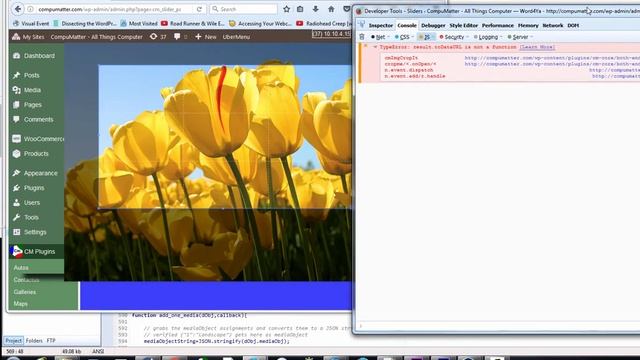Switch to the Inspector tab
Viewport: 640px width, 360px height.
[x=380, y=25]
